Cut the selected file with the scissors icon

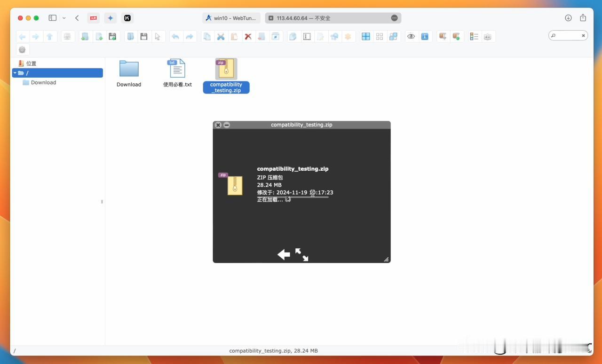click(x=221, y=37)
